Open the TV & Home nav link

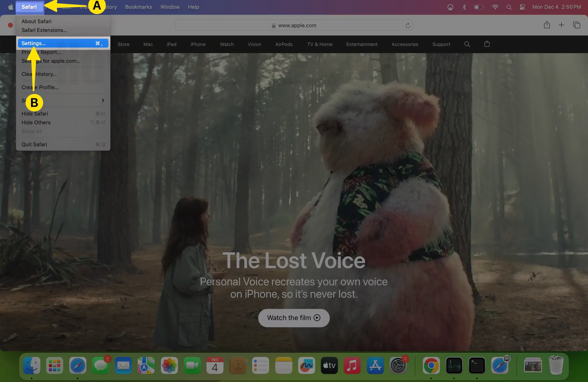tap(320, 44)
